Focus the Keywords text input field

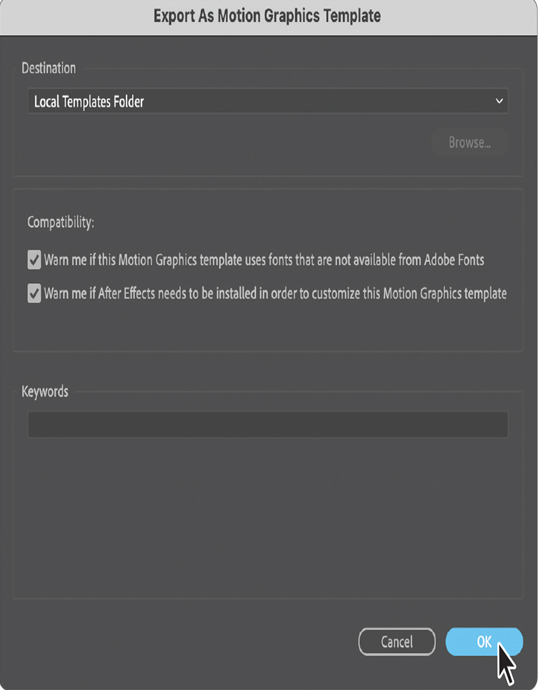[x=268, y=424]
